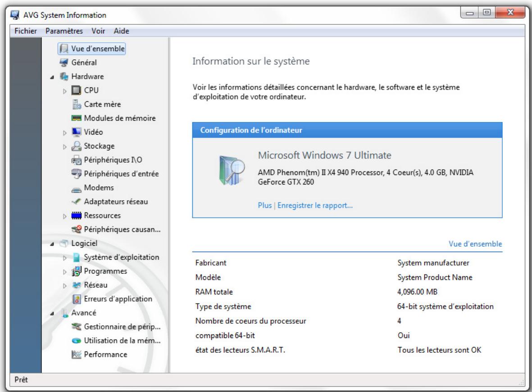
Task: Click the Adaptateurs réseau icon
Action: click(76, 202)
